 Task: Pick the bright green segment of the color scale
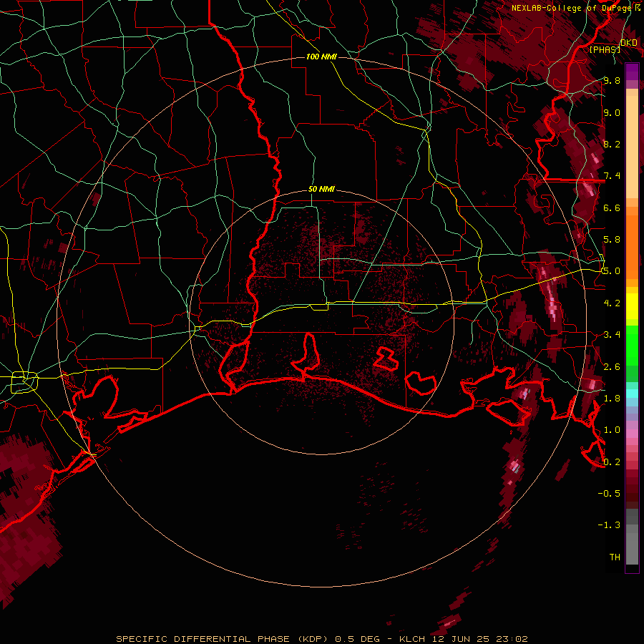click(632, 345)
